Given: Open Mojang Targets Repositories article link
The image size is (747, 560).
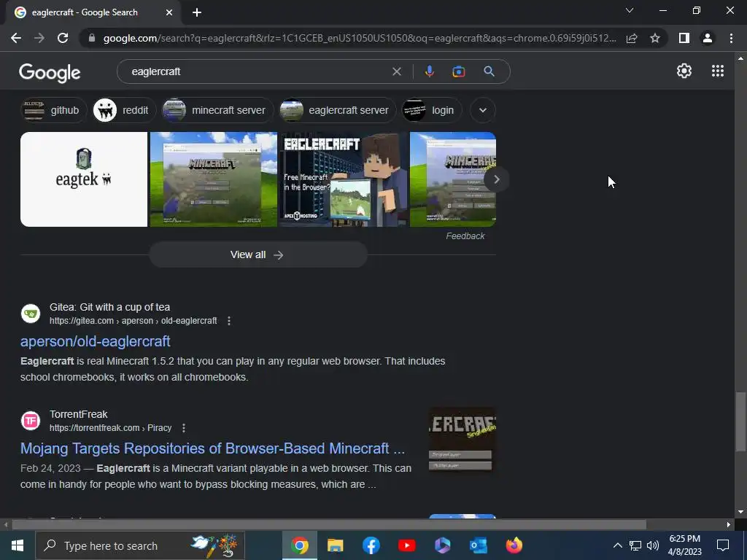Looking at the screenshot, I should (x=212, y=448).
